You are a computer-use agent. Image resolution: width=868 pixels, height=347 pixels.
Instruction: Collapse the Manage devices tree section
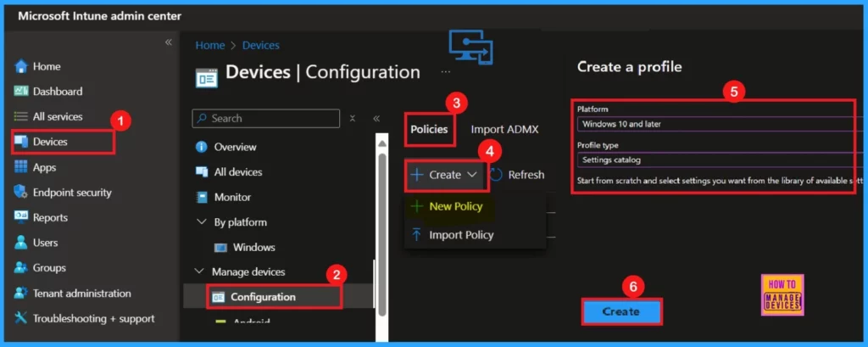coord(198,271)
